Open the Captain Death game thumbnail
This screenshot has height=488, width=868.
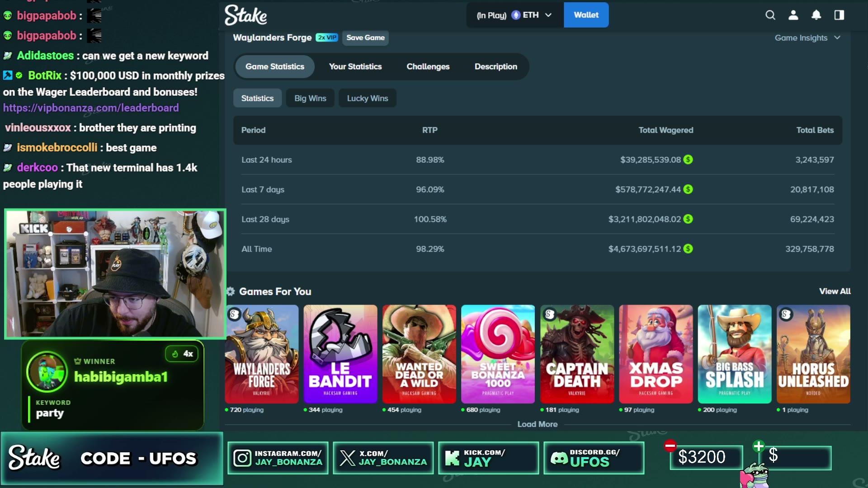pos(577,354)
